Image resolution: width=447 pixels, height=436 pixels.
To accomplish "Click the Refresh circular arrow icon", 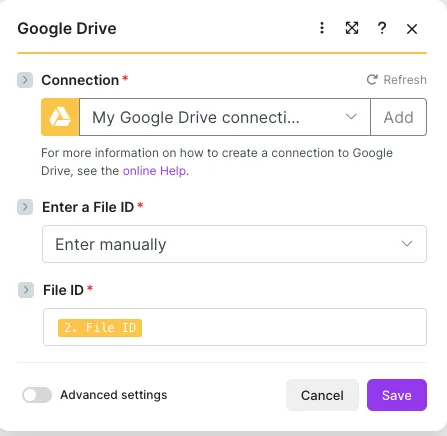I will click(x=372, y=80).
